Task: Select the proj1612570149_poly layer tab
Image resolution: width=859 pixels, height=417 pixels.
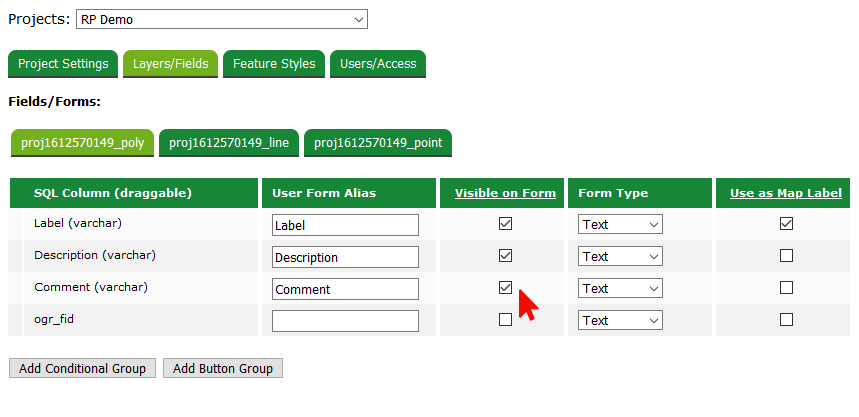Action: point(82,143)
